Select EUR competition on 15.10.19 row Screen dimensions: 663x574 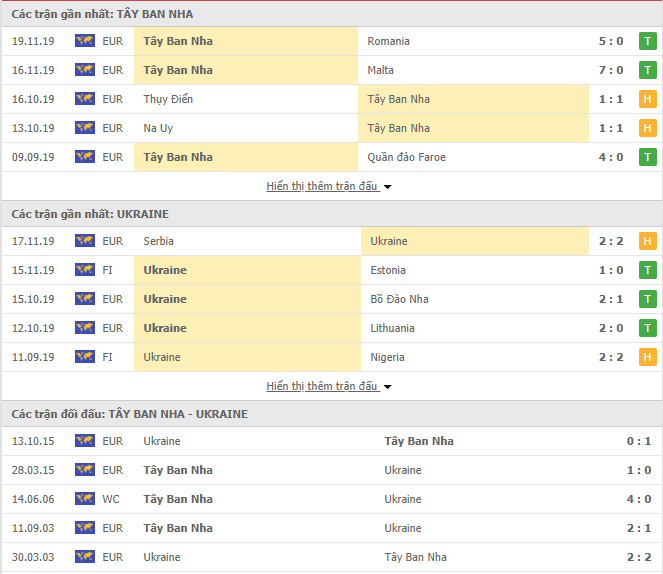click(112, 299)
